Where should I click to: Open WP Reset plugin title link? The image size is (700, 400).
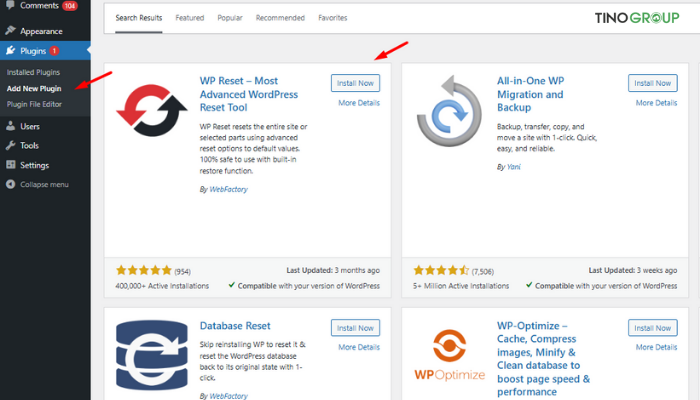249,94
